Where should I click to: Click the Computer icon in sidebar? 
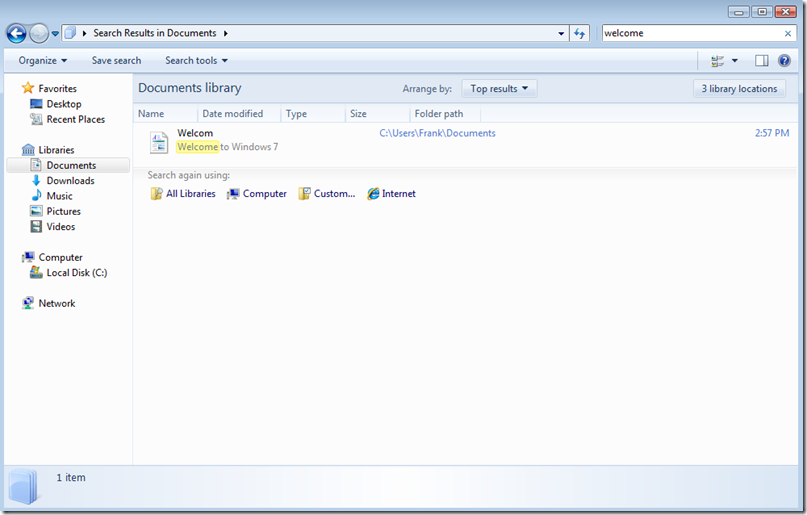pyautogui.click(x=28, y=257)
